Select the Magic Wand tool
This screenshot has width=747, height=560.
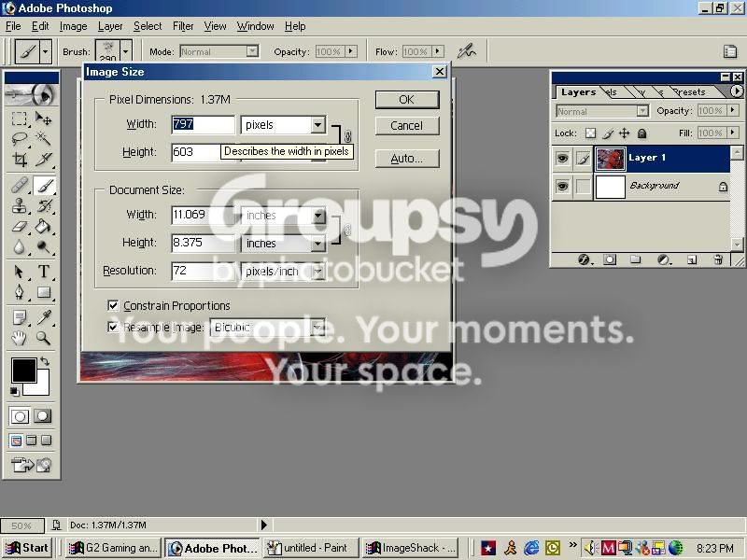click(x=43, y=138)
